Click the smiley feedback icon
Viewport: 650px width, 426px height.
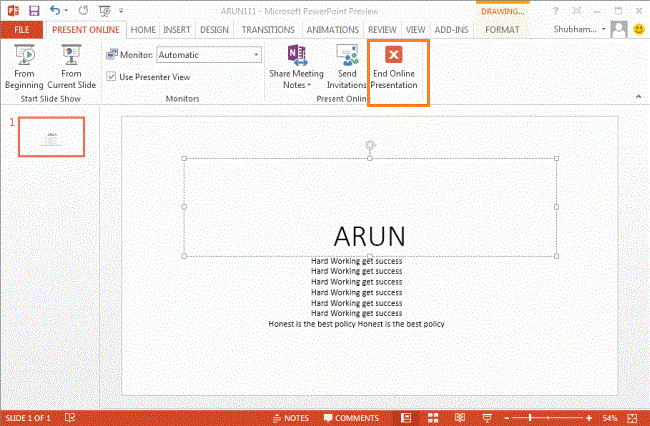pyautogui.click(x=640, y=29)
